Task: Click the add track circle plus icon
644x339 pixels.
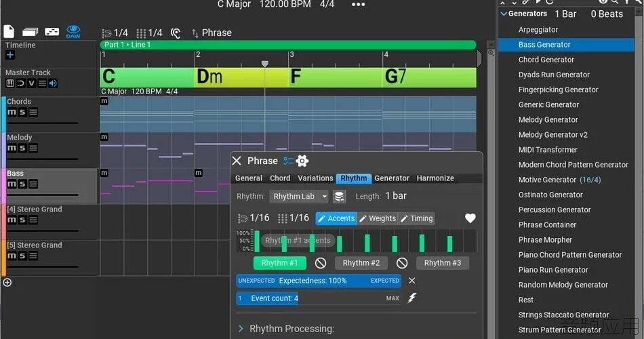Action: [7, 282]
